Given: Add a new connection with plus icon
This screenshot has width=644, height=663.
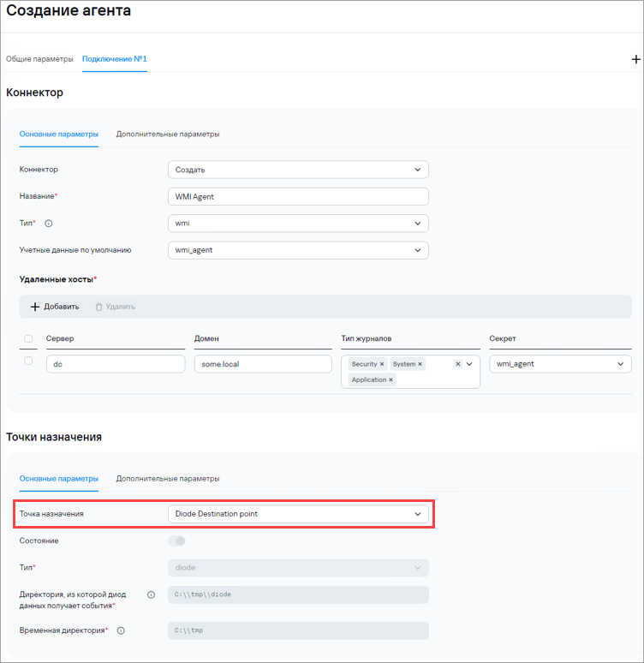Looking at the screenshot, I should click(x=635, y=59).
